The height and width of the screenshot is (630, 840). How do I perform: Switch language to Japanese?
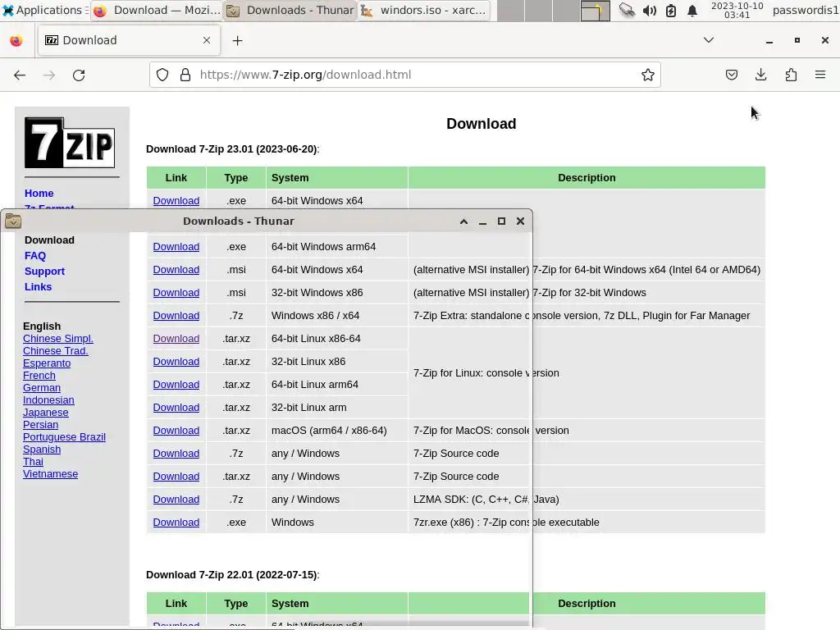pos(46,413)
